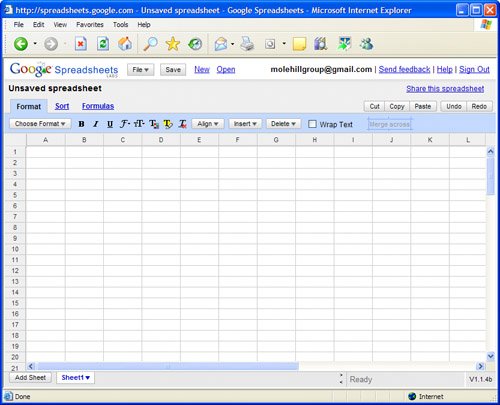This screenshot has width=500, height=405.
Task: Refresh the page using green arrows icon
Action: (x=103, y=44)
